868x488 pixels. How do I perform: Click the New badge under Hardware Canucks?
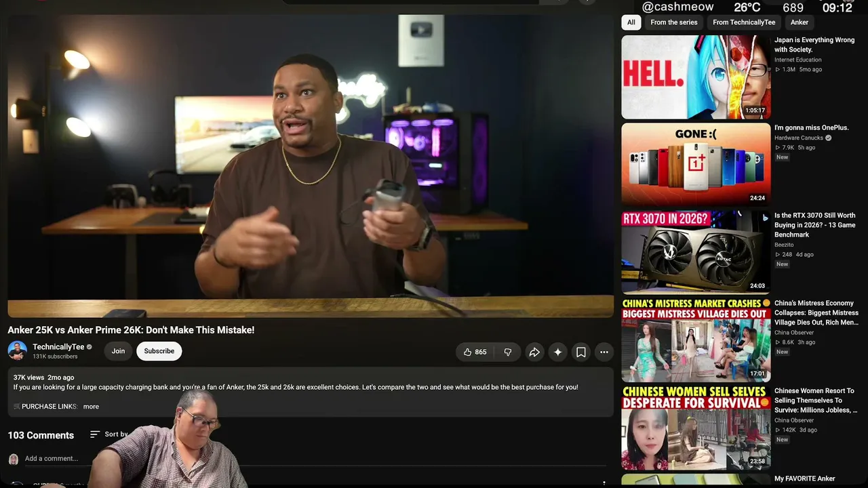(783, 157)
